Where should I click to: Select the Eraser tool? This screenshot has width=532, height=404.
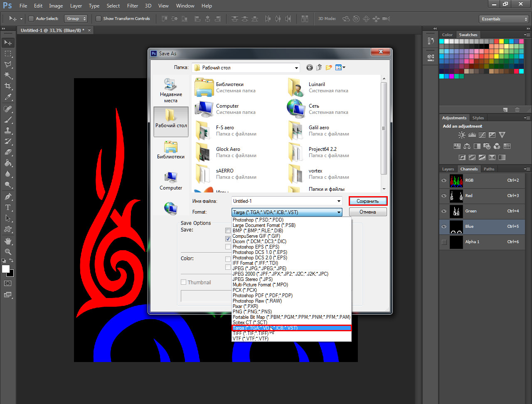point(8,152)
